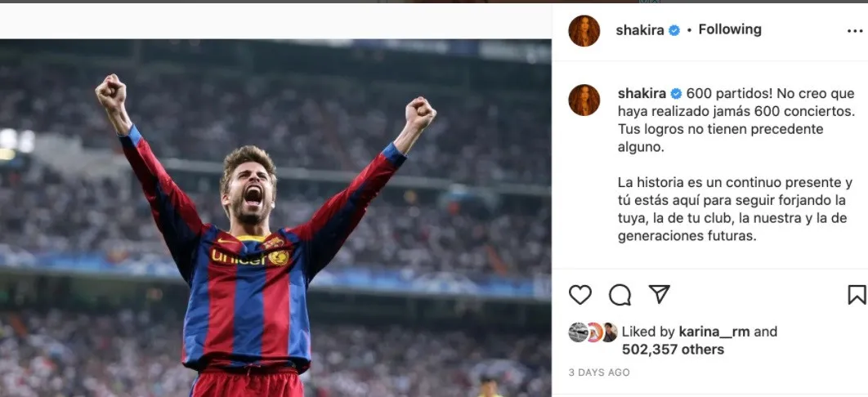Screen dimensions: 868x397
Task: Click shakira username in the caption
Action: coord(642,93)
